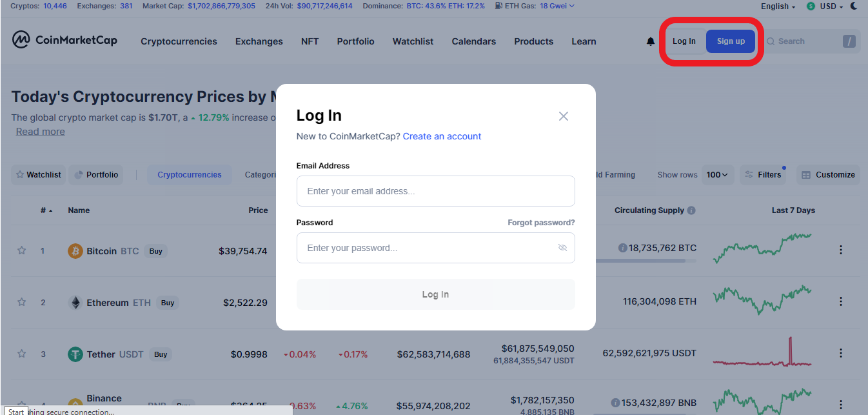Open the Exchanges menu

point(259,41)
